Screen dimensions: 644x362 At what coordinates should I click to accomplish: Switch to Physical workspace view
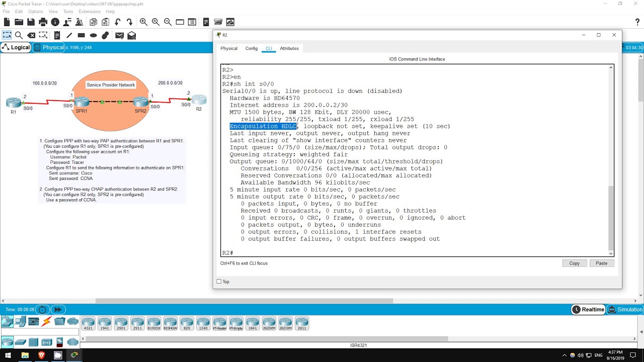(49, 47)
